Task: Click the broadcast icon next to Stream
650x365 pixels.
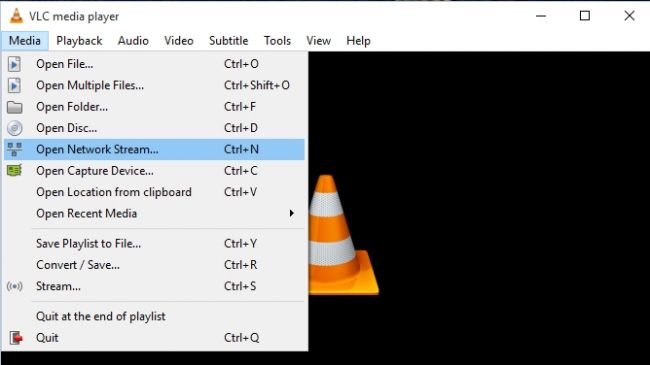Action: point(15,286)
